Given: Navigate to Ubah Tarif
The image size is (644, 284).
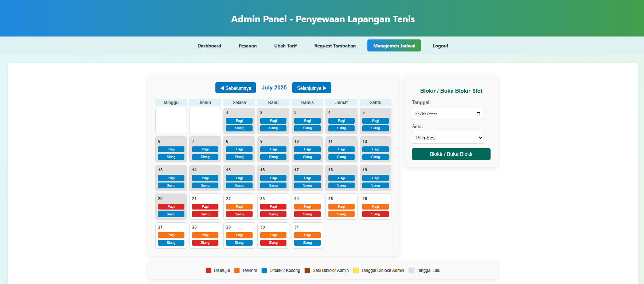Looking at the screenshot, I should pyautogui.click(x=285, y=46).
